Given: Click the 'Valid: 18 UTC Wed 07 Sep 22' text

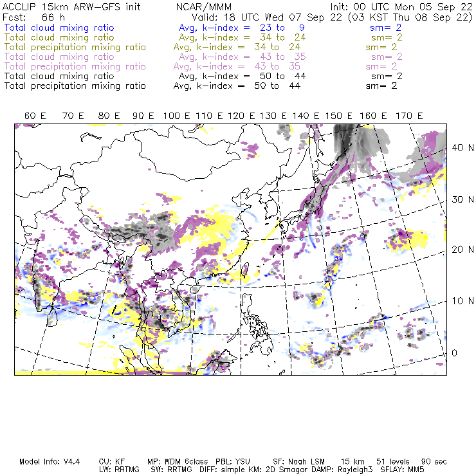Looking at the screenshot, I should point(267,17).
